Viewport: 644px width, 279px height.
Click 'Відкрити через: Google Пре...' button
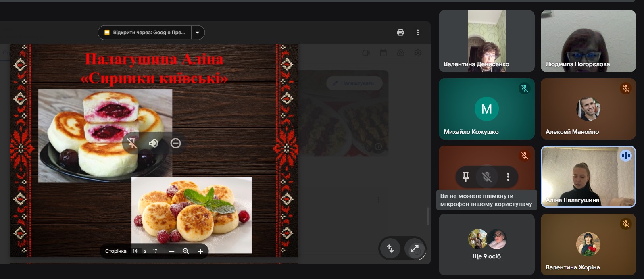click(145, 33)
